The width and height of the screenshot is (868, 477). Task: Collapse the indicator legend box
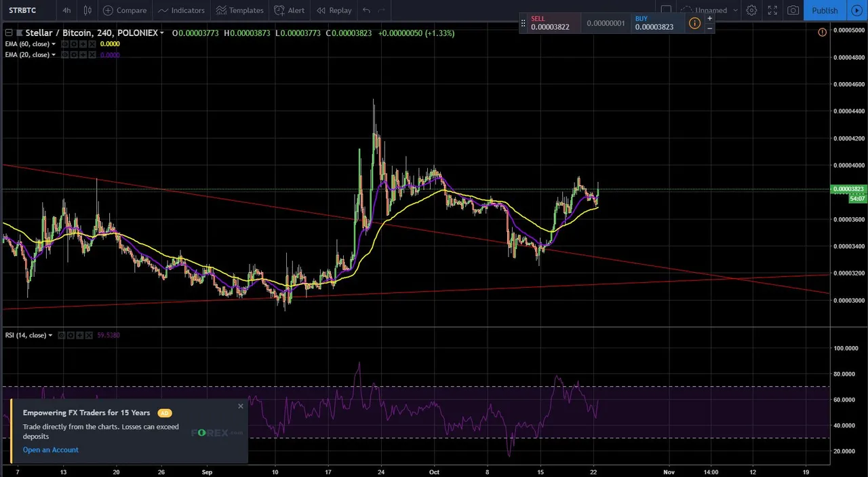pyautogui.click(x=9, y=33)
